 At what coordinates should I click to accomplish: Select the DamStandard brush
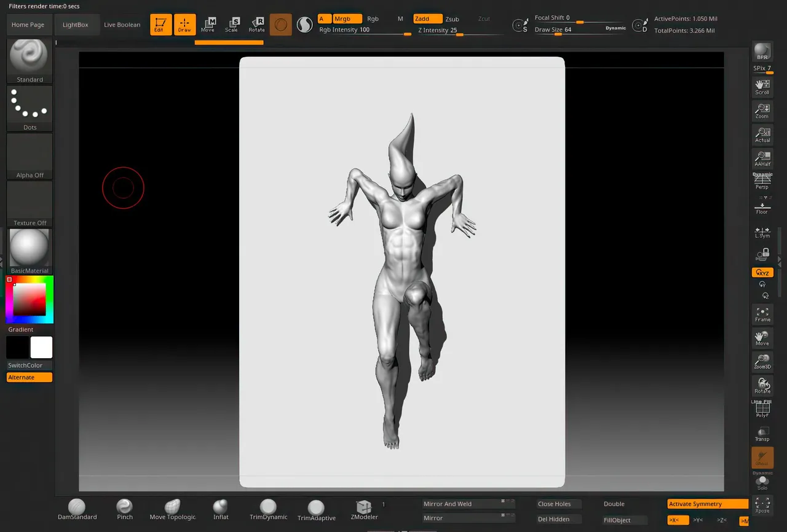click(x=77, y=509)
